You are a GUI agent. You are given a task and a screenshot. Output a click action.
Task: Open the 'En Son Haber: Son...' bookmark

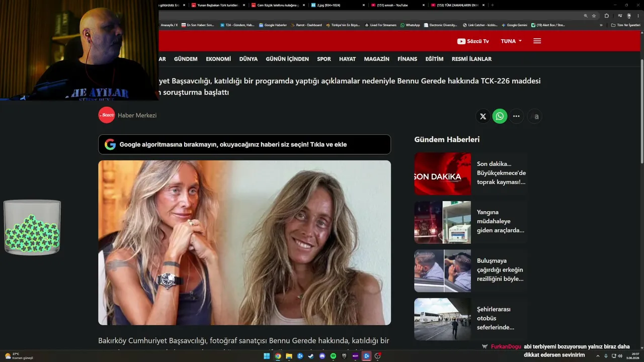tap(198, 25)
